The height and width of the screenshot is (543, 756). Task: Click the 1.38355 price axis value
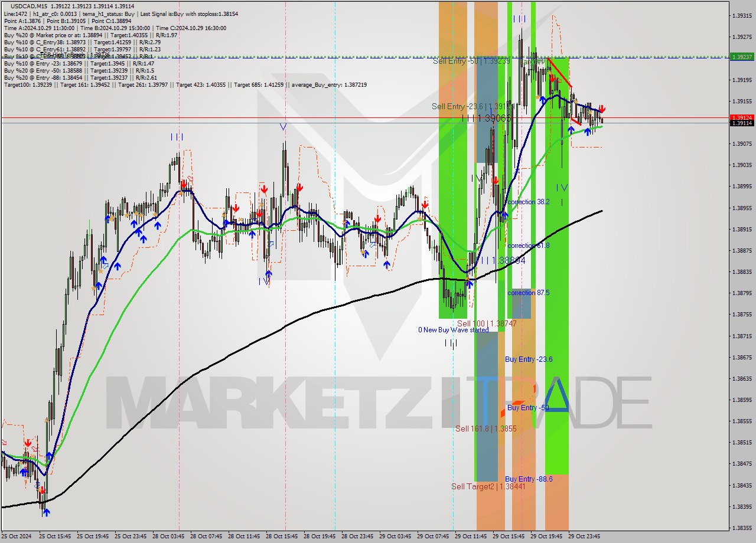[x=742, y=528]
